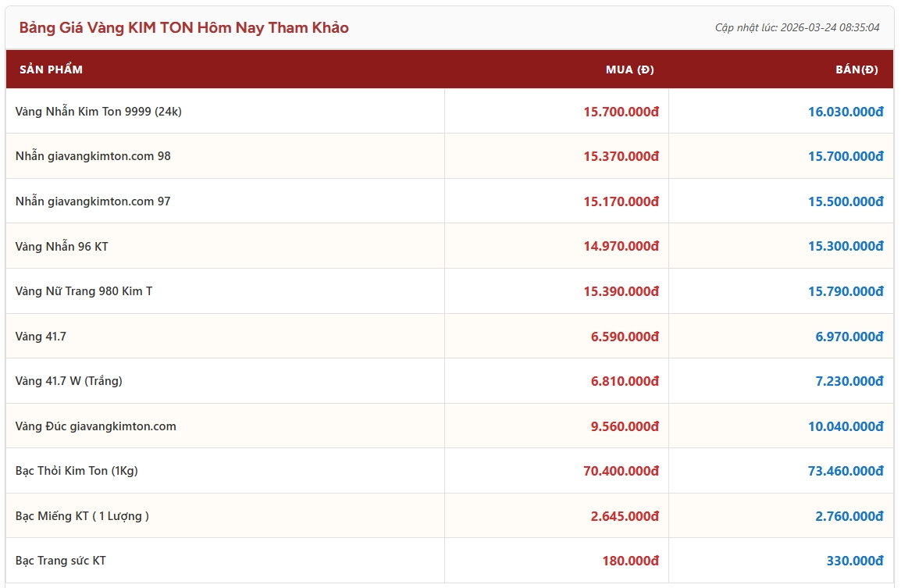The width and height of the screenshot is (901, 588).
Task: Click the sell price 16.030.000đ
Action: point(845,112)
